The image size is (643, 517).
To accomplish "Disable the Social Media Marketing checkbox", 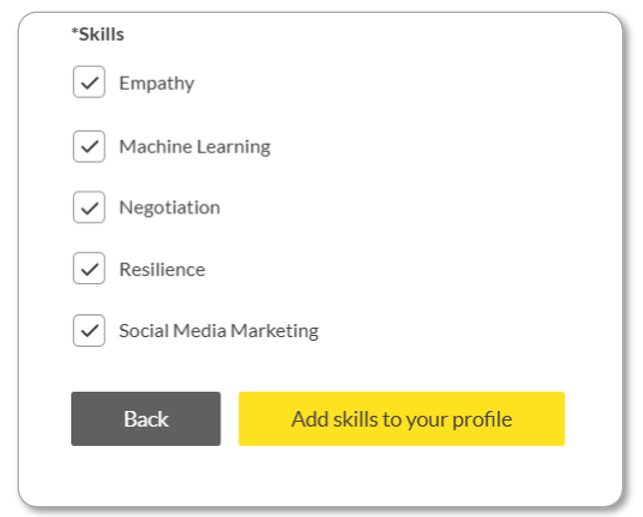I will pos(89,330).
